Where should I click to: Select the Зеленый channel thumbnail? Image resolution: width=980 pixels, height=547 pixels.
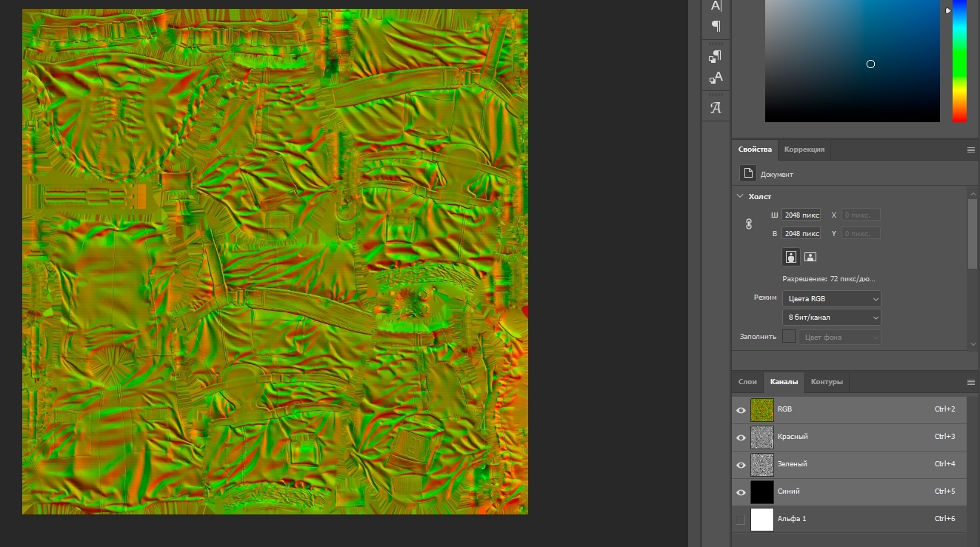pyautogui.click(x=762, y=465)
